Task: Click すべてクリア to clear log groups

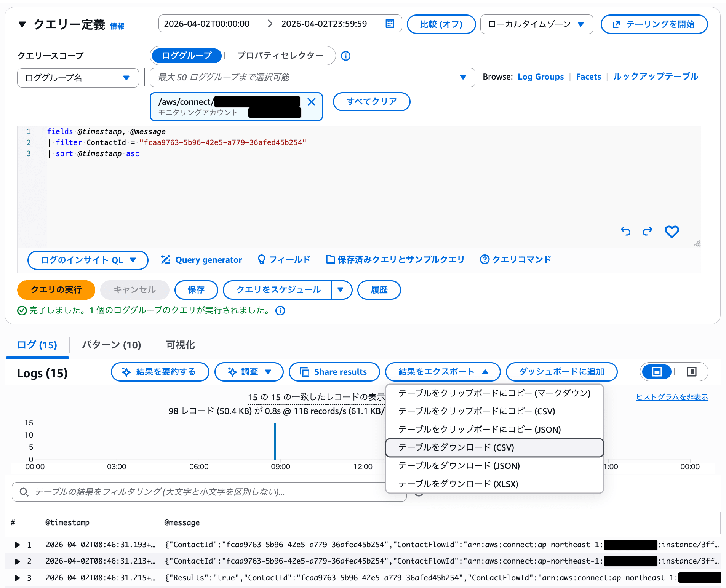Action: [x=371, y=102]
